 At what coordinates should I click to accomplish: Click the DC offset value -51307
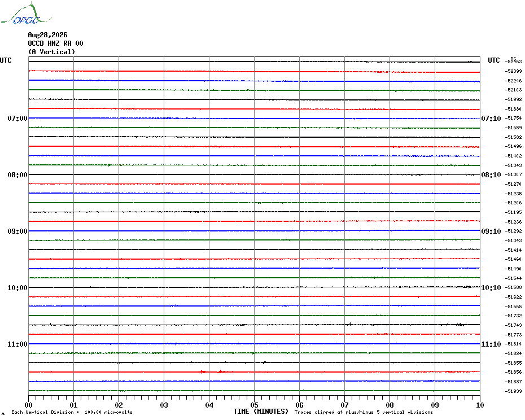pyautogui.click(x=514, y=174)
